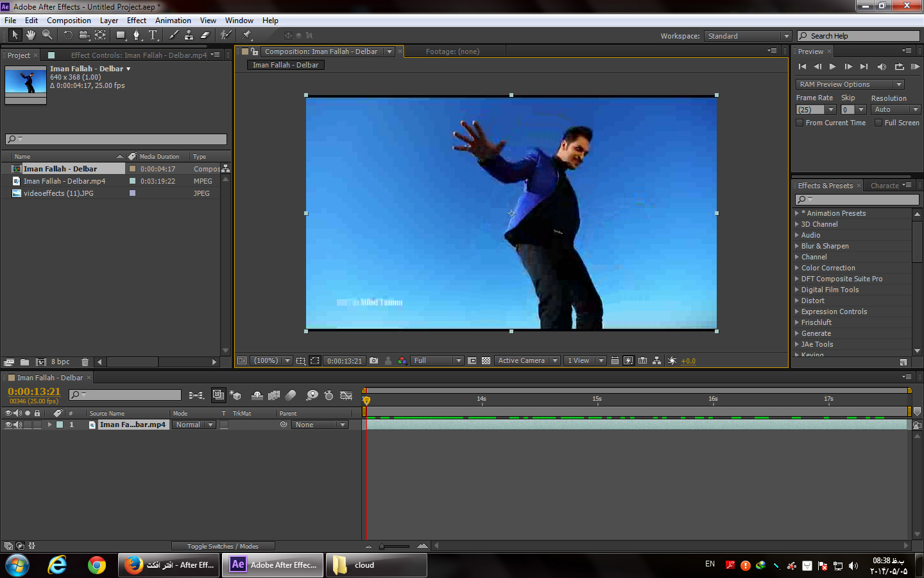Select the Rectangle mask tool
The height and width of the screenshot is (578, 924).
tap(121, 35)
